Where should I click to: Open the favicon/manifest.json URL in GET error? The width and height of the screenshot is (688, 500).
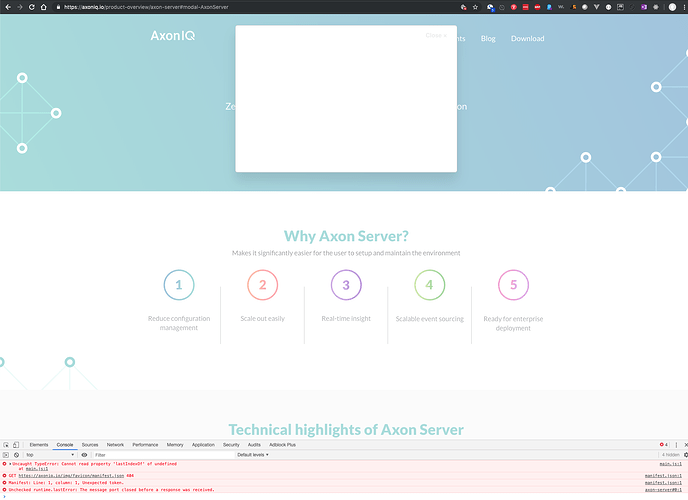71,475
